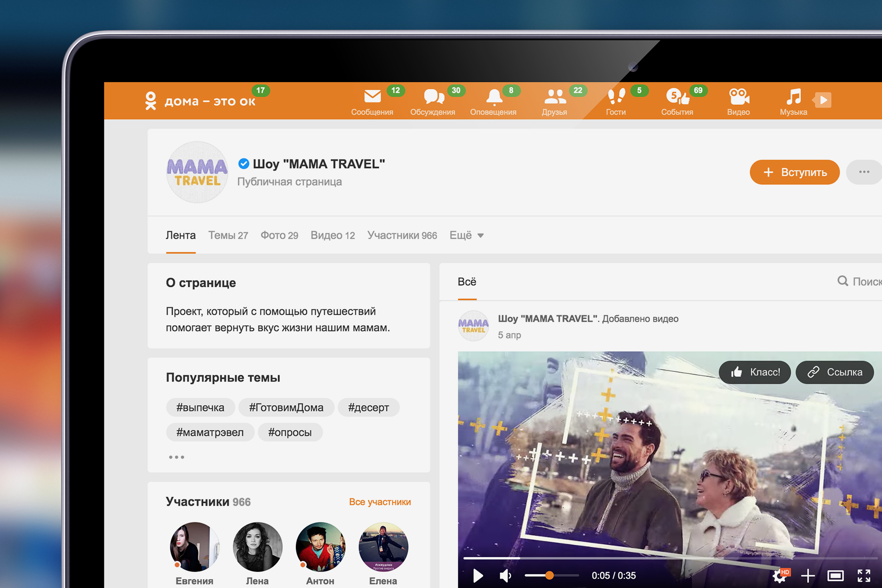Toggle video mute with speaker icon
The width and height of the screenshot is (882, 588).
[x=505, y=576]
